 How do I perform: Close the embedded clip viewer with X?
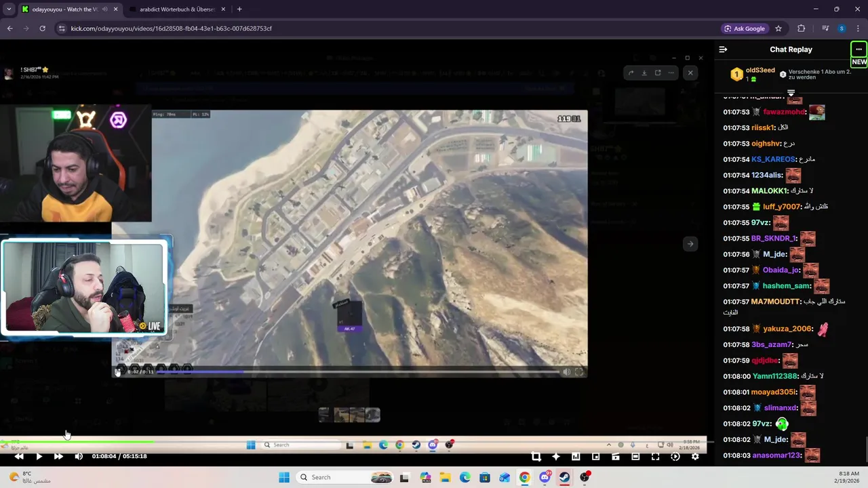(690, 73)
